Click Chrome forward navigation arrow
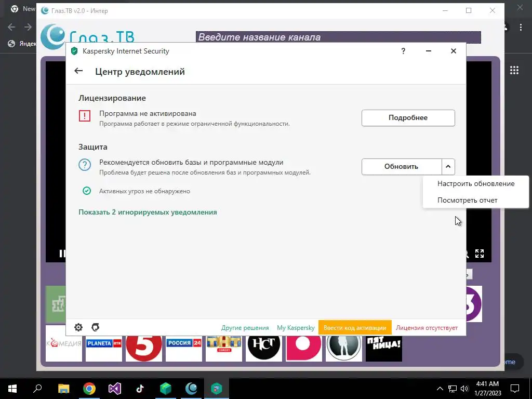 point(28,27)
